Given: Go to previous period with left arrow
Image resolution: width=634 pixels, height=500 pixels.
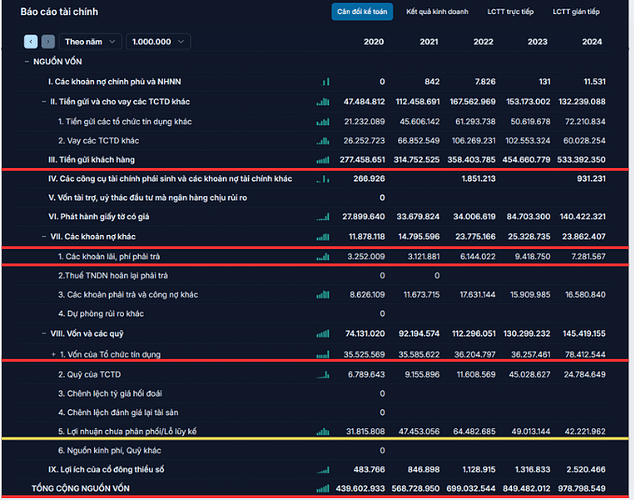Looking at the screenshot, I should [x=29, y=42].
